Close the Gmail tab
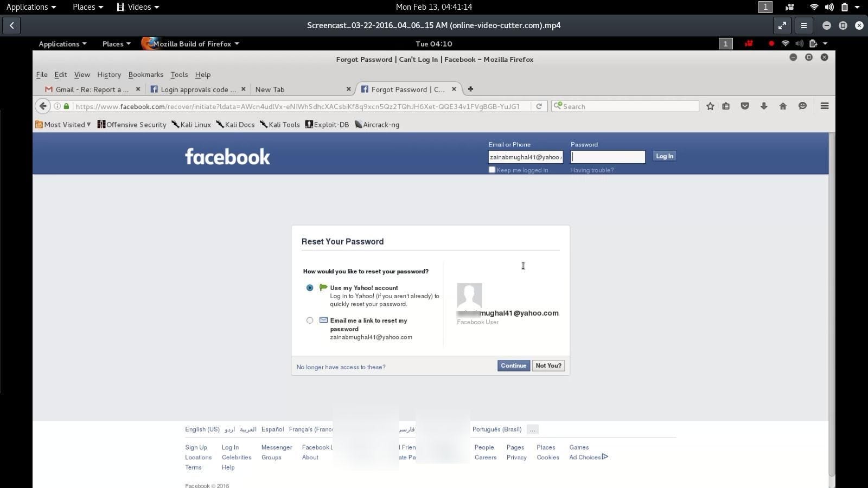The height and width of the screenshot is (488, 868). point(138,89)
